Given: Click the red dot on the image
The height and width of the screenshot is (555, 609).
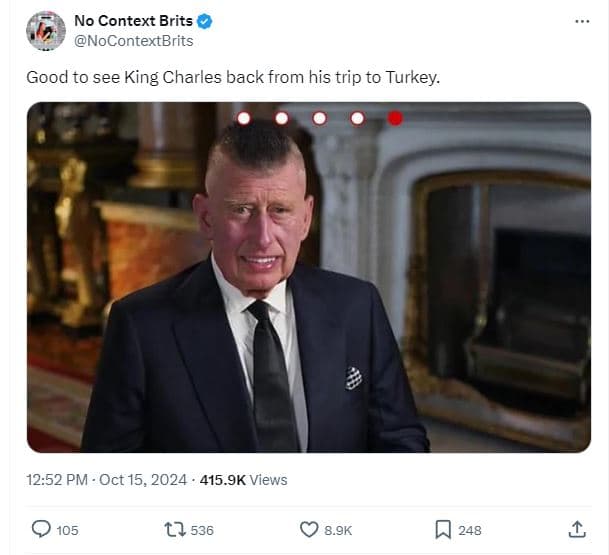Looking at the screenshot, I should pos(395,118).
